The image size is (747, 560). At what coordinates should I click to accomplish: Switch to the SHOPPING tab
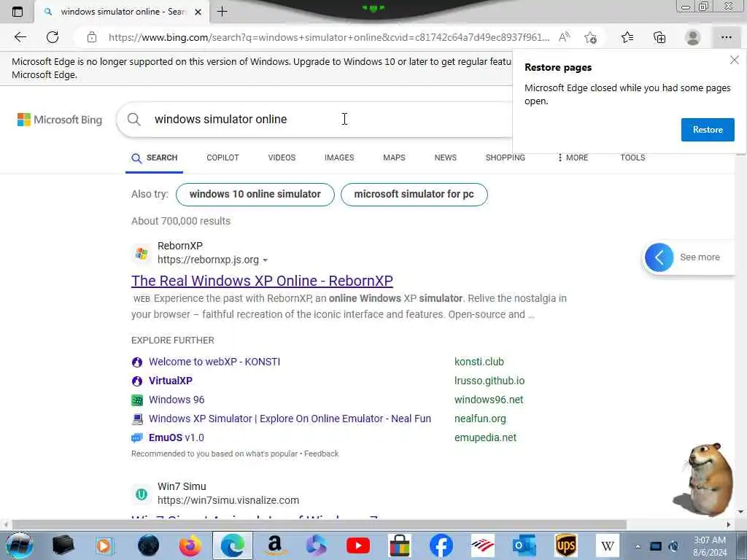[x=505, y=157]
